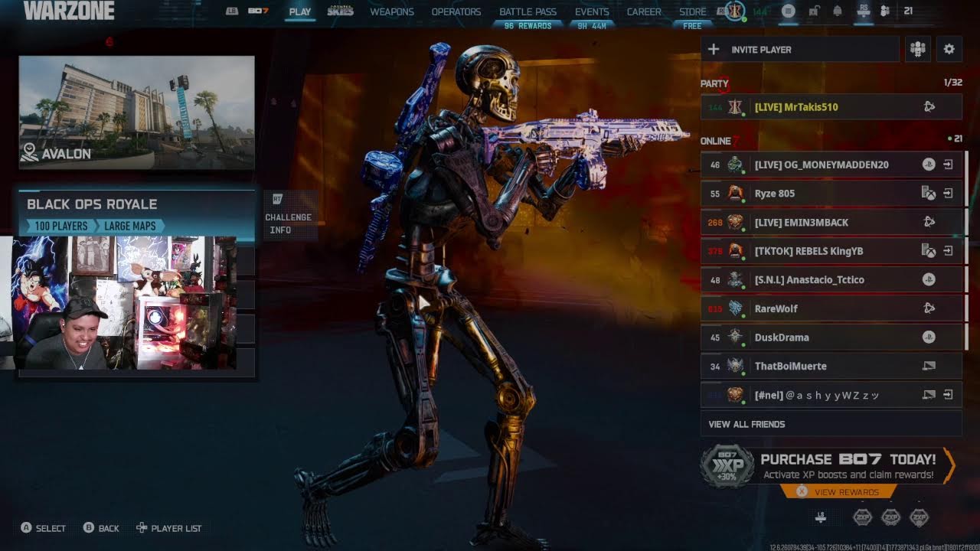980x551 pixels.
Task: Join Ryze 805 using the join arrow icon
Action: (948, 194)
